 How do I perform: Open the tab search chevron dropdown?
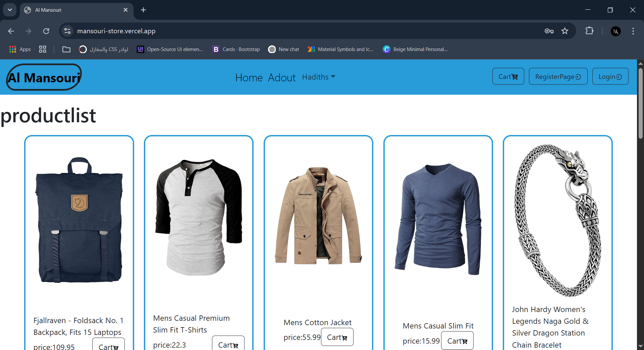click(x=10, y=10)
